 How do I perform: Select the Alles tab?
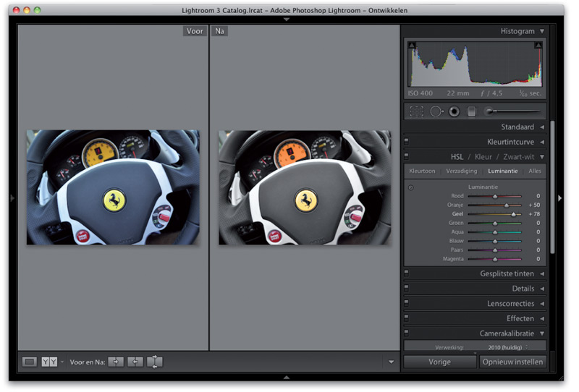click(535, 171)
